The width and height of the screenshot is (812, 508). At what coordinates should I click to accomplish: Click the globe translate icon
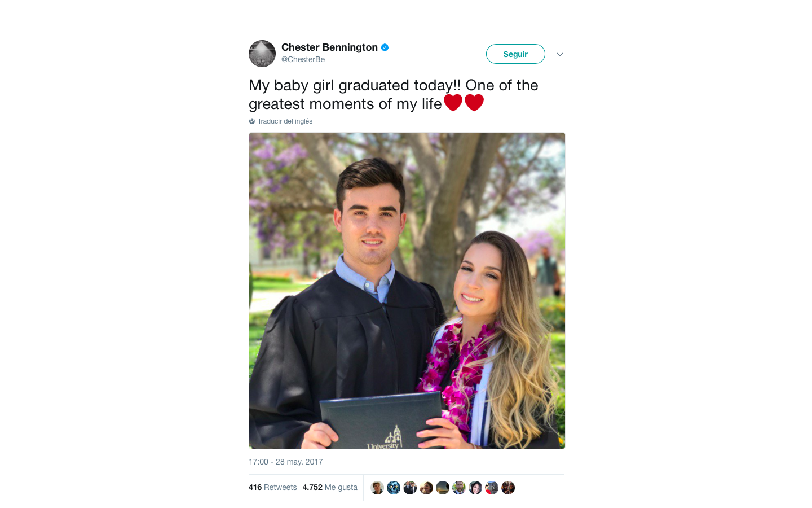(x=252, y=121)
